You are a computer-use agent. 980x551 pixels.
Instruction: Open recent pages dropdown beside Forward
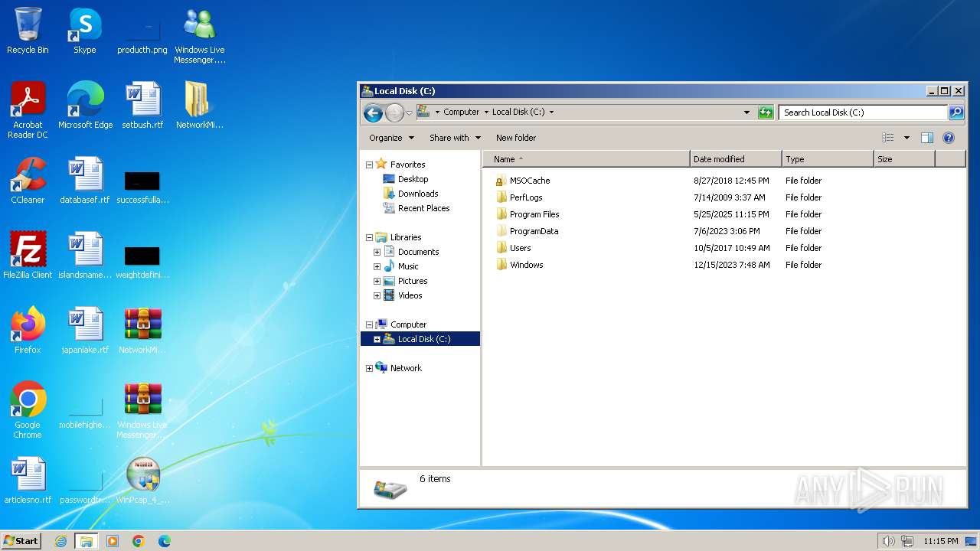(x=409, y=112)
